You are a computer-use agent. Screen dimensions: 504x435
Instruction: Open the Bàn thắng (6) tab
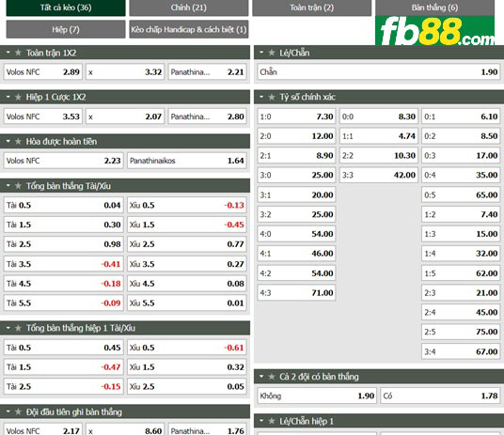(x=435, y=8)
